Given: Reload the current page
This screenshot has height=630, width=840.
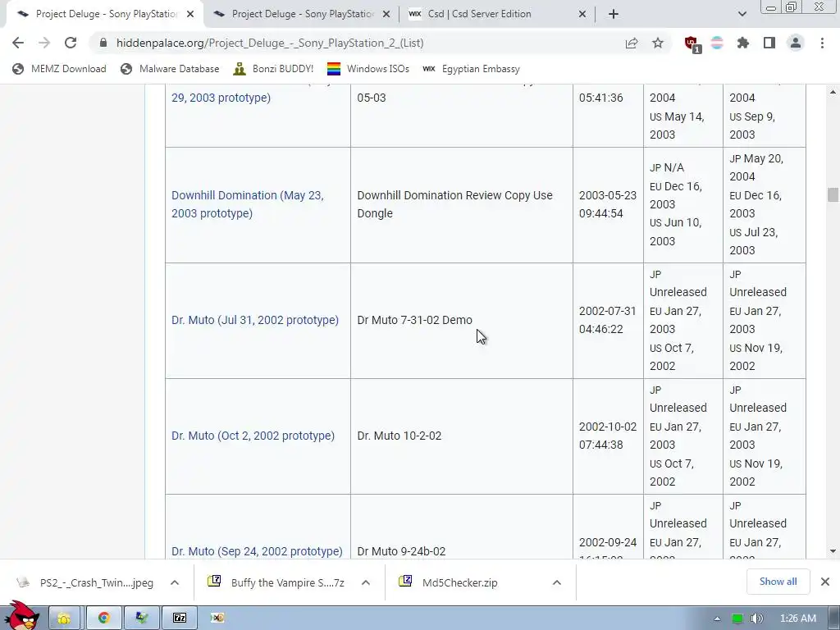Looking at the screenshot, I should pos(71,43).
